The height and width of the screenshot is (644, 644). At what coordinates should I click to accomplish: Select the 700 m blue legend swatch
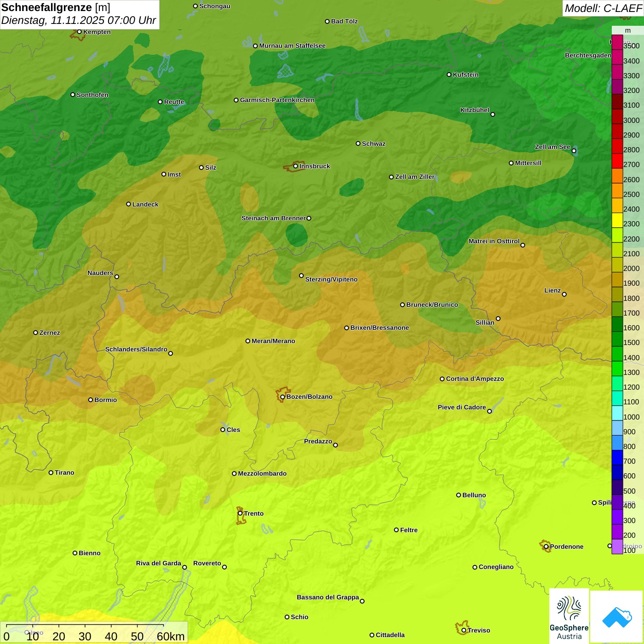click(x=617, y=458)
